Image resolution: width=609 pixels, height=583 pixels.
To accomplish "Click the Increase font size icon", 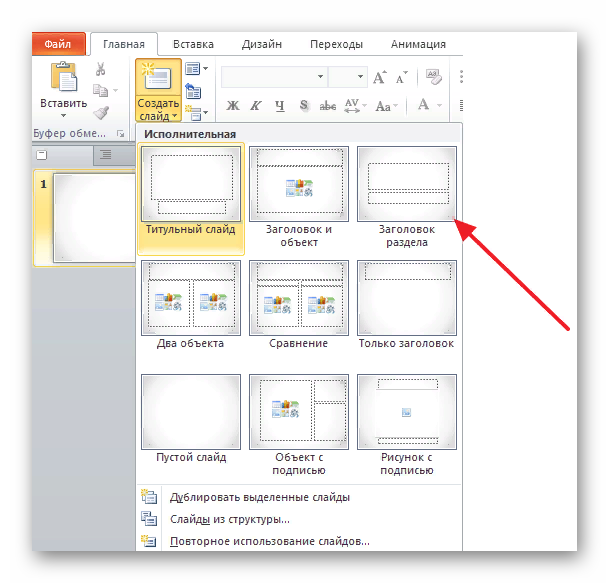I will point(379,77).
